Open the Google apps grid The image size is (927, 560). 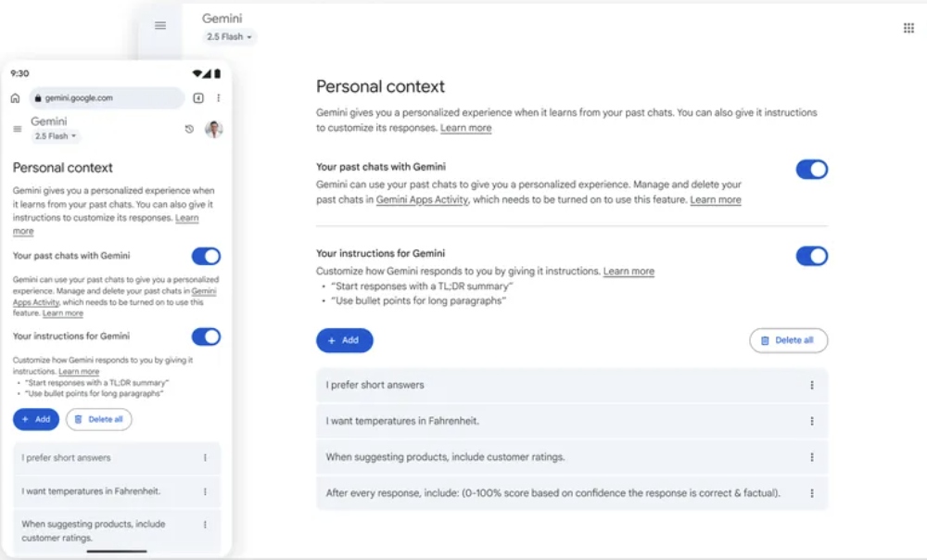908,28
